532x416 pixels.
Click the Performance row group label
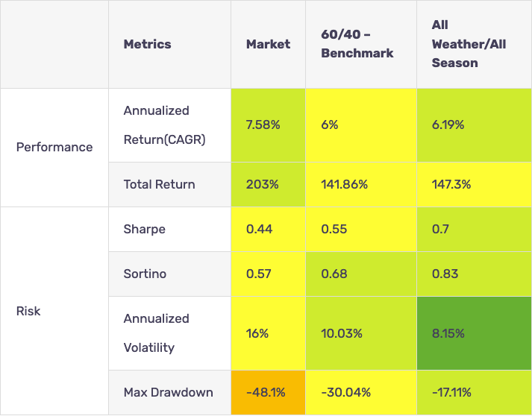tap(54, 147)
